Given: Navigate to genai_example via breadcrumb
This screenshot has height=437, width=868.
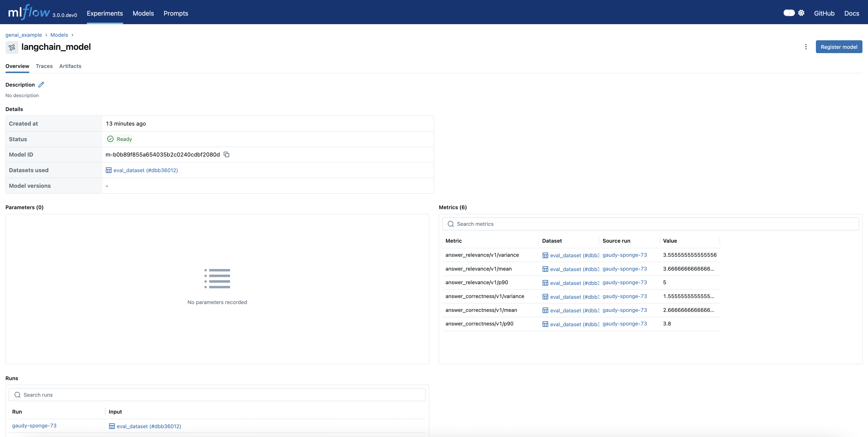Looking at the screenshot, I should pyautogui.click(x=24, y=35).
